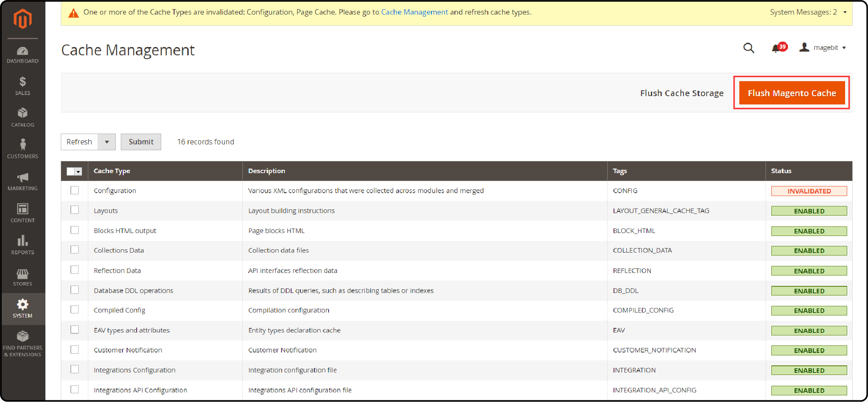Click the Submit button

[x=141, y=142]
